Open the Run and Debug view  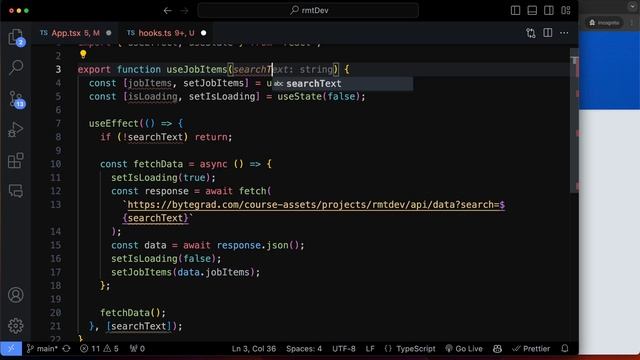click(16, 130)
